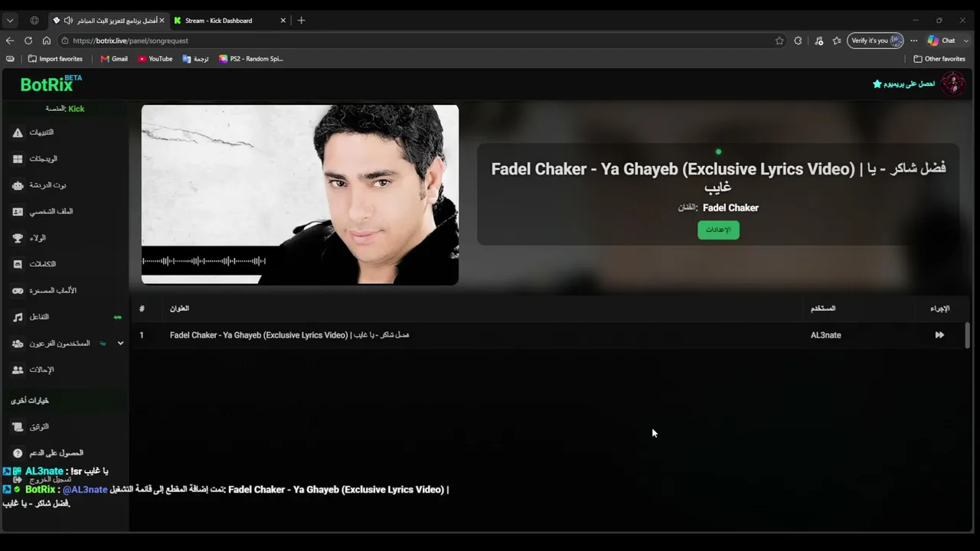Reload the page with the refresh icon

[28, 41]
